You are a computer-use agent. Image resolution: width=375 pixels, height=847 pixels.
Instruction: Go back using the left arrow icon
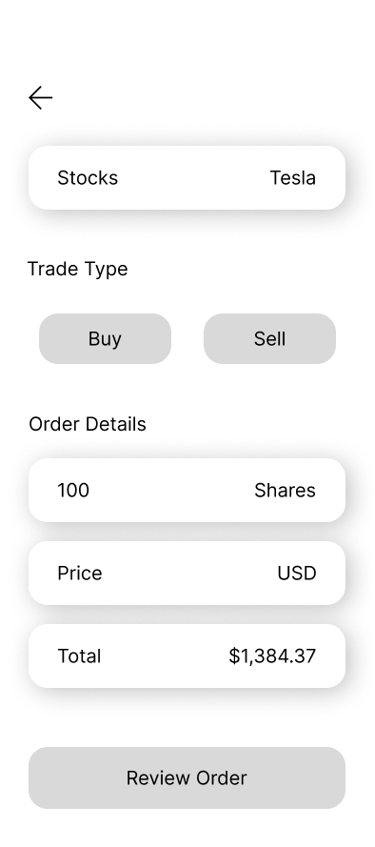41,98
